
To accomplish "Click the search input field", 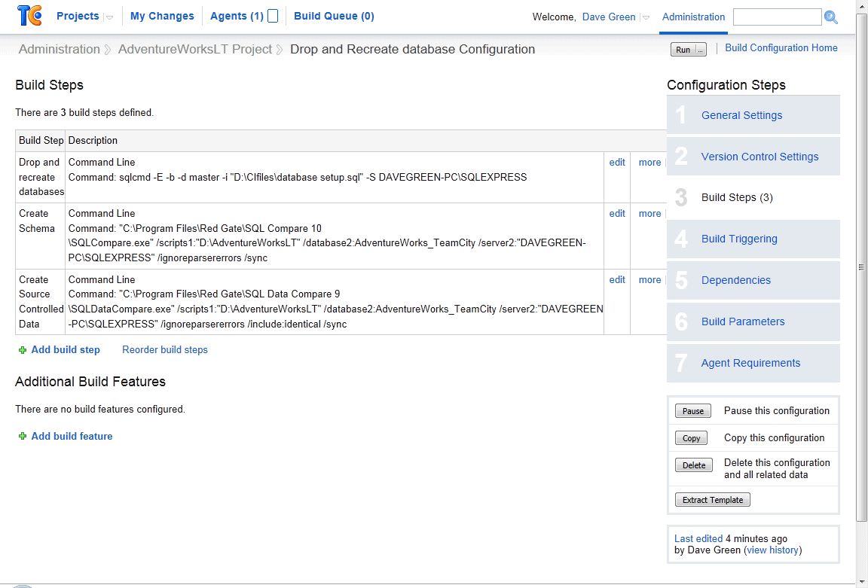I will point(778,17).
